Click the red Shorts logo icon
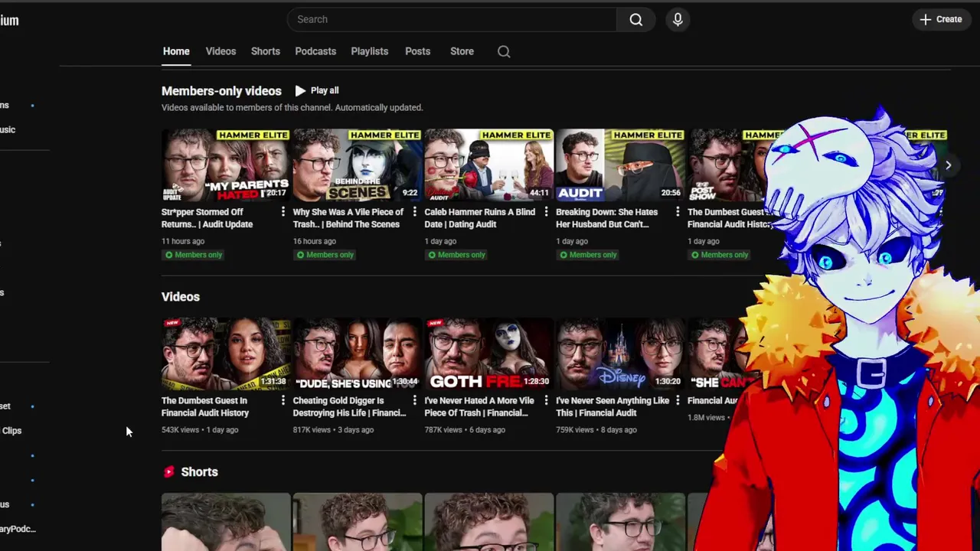980x551 pixels. [x=168, y=472]
